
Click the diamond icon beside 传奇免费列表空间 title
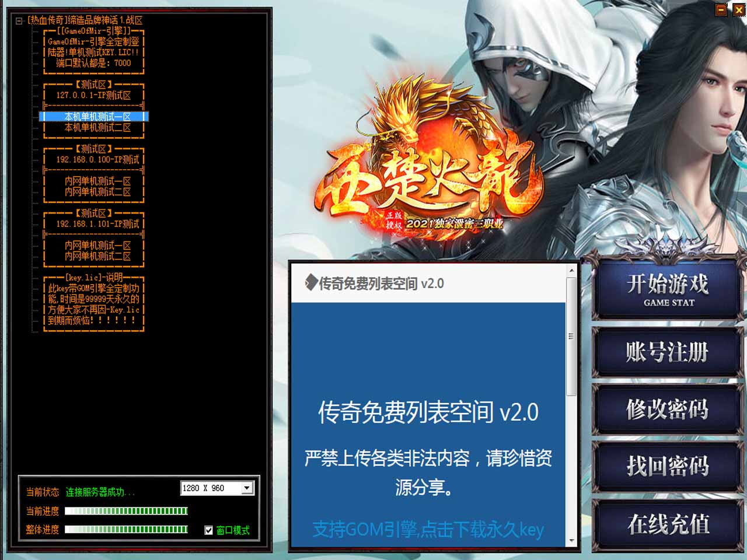click(x=311, y=283)
